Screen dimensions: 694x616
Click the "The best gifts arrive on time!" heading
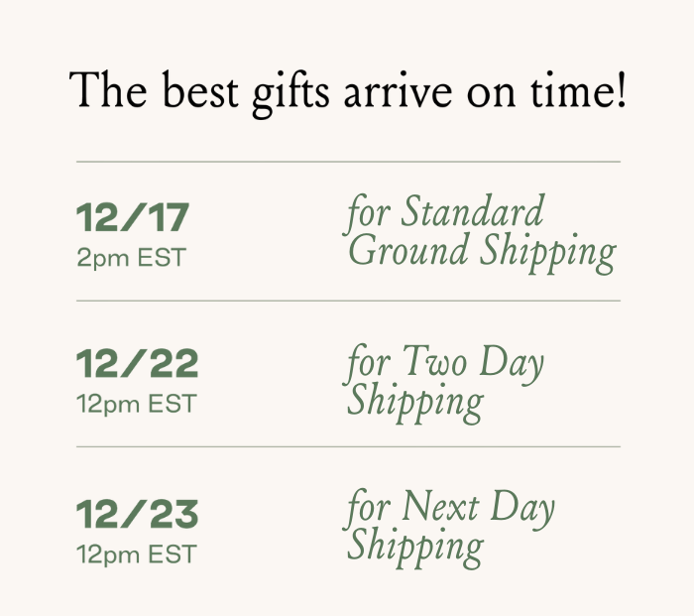(x=348, y=91)
